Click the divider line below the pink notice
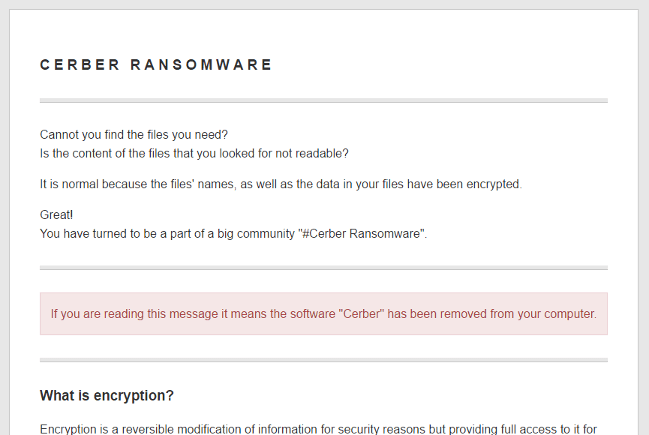The image size is (649, 435). (x=323, y=359)
